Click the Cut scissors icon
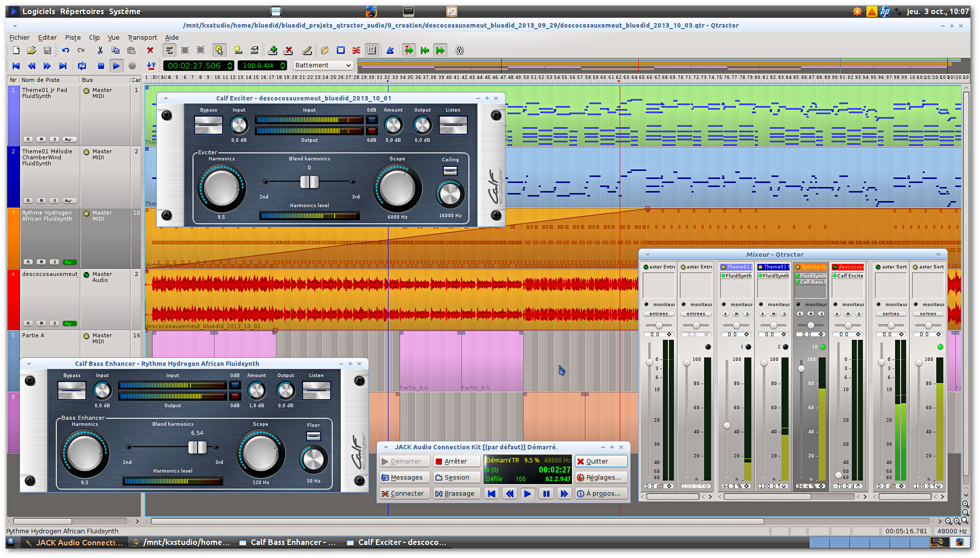980x558 pixels. [x=100, y=50]
